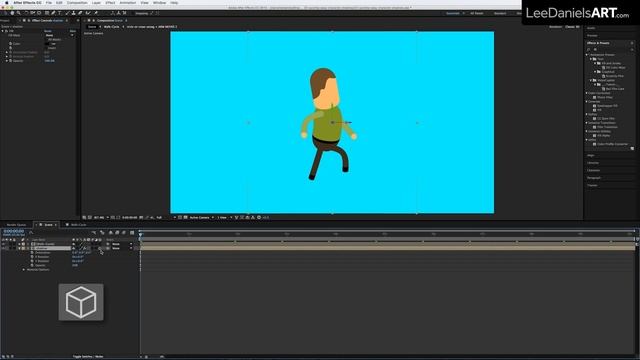Image resolution: width=640 pixels, height=360 pixels.
Task: Expand the Opacity property in Effect Controls
Action: 7,60
